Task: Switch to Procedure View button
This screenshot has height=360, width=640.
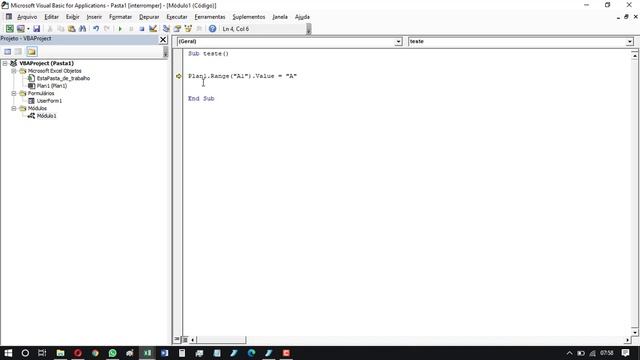Action: [177, 339]
